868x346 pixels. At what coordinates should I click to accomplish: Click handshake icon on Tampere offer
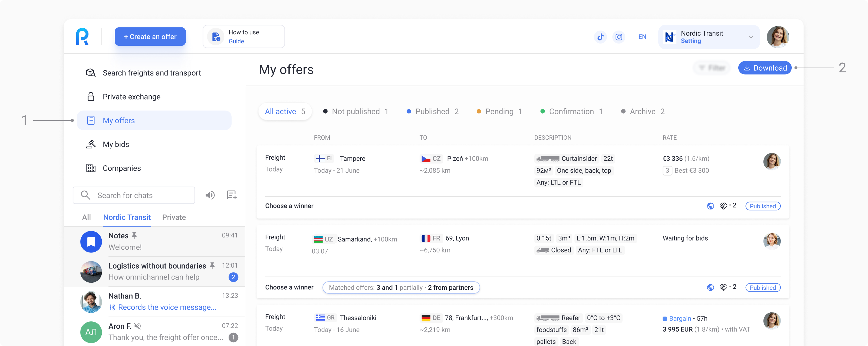(723, 206)
